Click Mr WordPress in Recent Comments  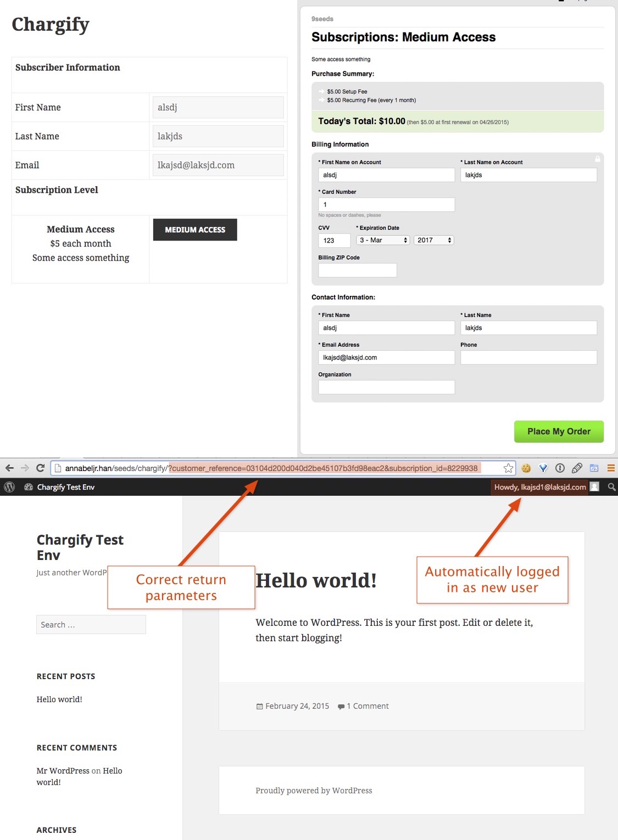click(x=63, y=771)
